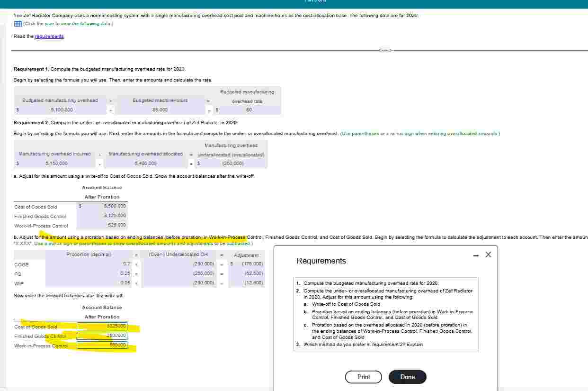The height and width of the screenshot is (391, 588).
Task: Select the Budgeted machine-hours amount 85,000
Action: (x=160, y=110)
